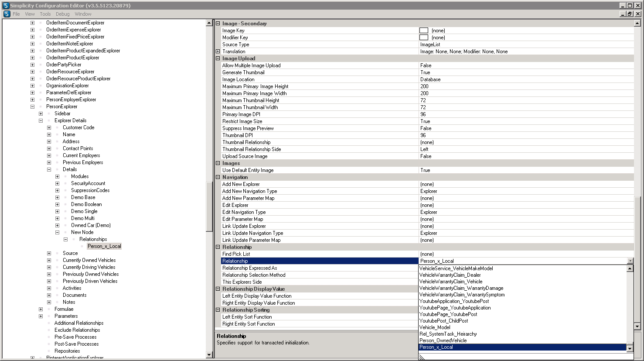Collapse the Explorer Details node
The image size is (644, 361).
41,120
